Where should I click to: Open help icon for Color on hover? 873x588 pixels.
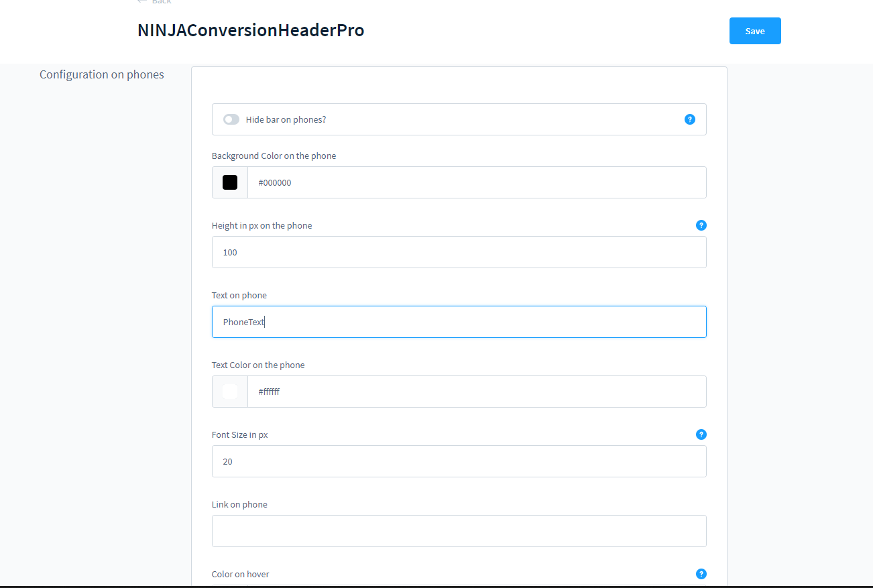click(x=701, y=574)
